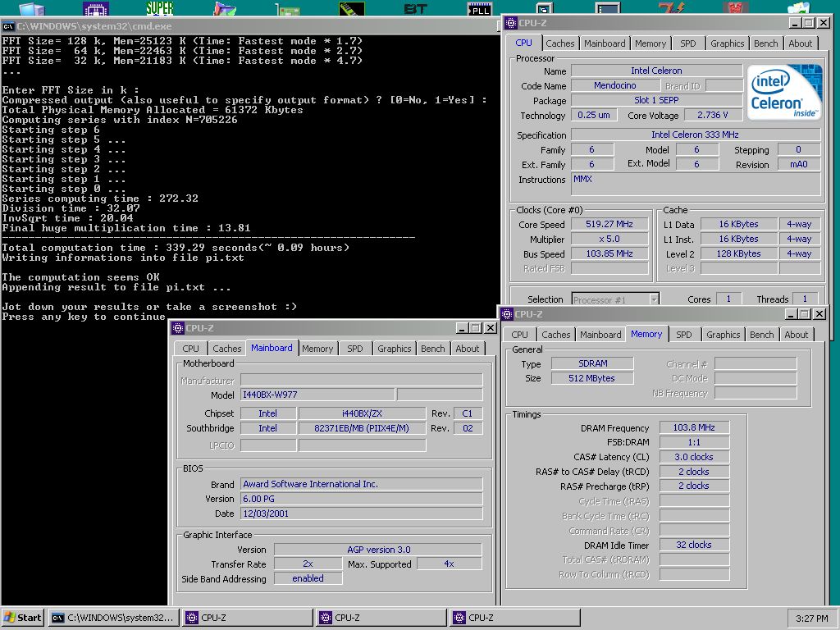Click the DRAM Frequency value 103.8 MHz
Image resolution: width=840 pixels, height=630 pixels.
click(x=694, y=427)
